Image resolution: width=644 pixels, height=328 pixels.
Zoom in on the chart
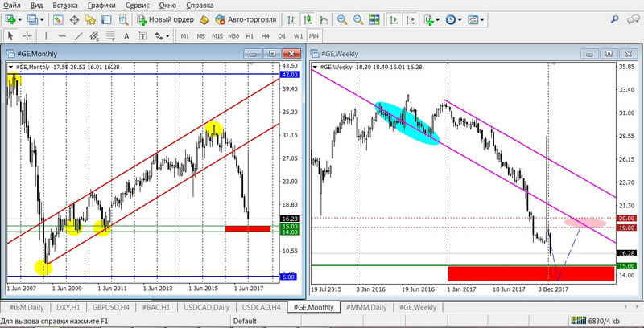pos(342,19)
